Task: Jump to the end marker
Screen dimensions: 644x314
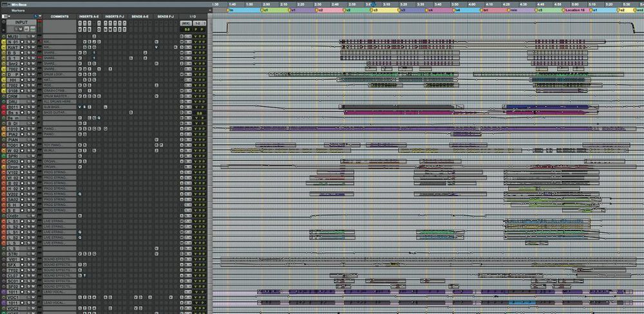Action: pos(639,10)
